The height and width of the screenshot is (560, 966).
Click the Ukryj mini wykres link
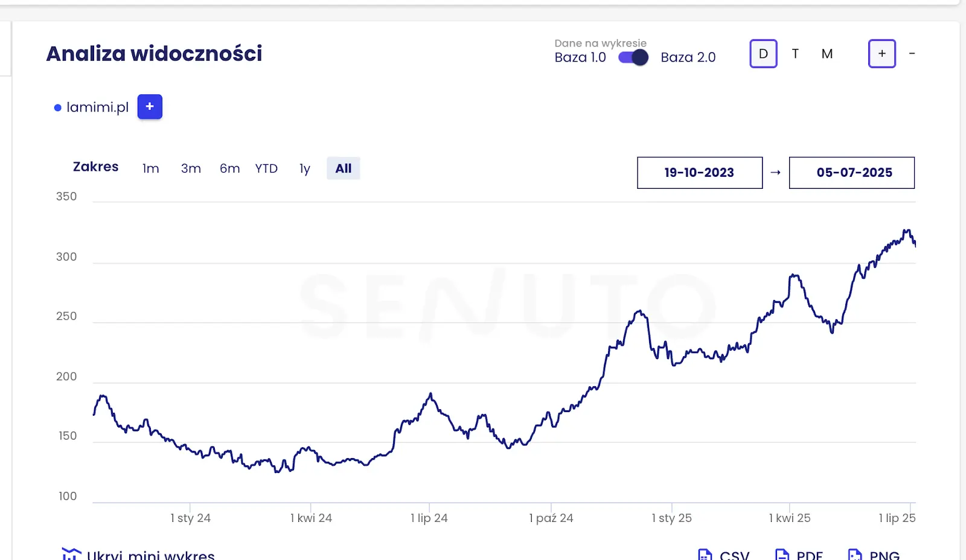click(x=151, y=555)
